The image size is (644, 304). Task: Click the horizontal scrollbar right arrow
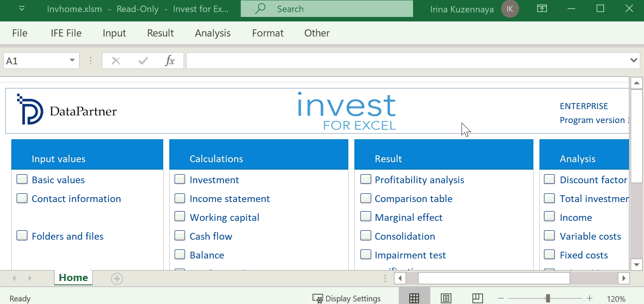click(x=624, y=278)
